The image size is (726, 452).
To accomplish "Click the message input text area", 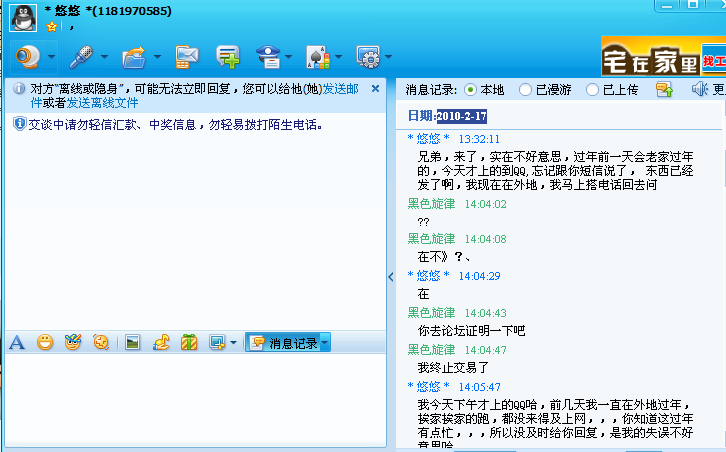I will 195,400.
